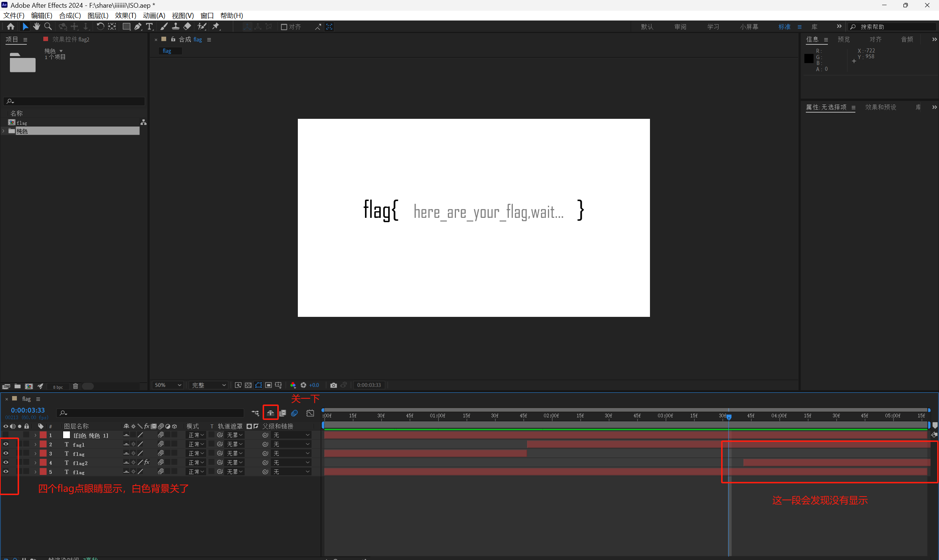Click the new folder icon in Project panel

tap(17, 386)
